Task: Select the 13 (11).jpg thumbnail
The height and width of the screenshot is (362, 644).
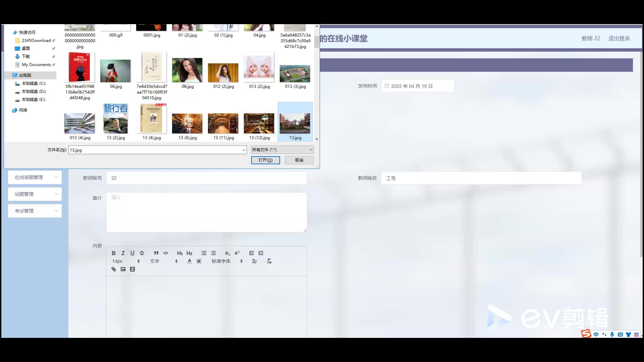Action: pos(223,123)
